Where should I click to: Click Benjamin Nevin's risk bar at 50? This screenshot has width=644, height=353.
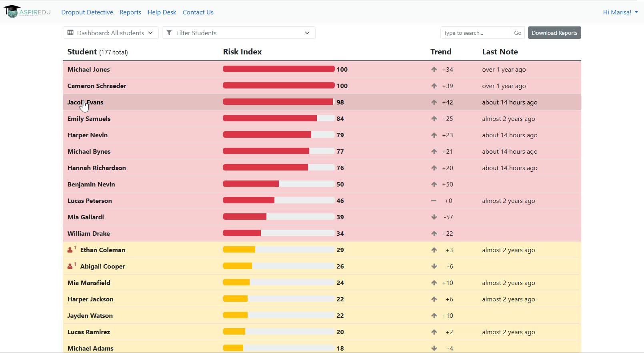pyautogui.click(x=278, y=184)
